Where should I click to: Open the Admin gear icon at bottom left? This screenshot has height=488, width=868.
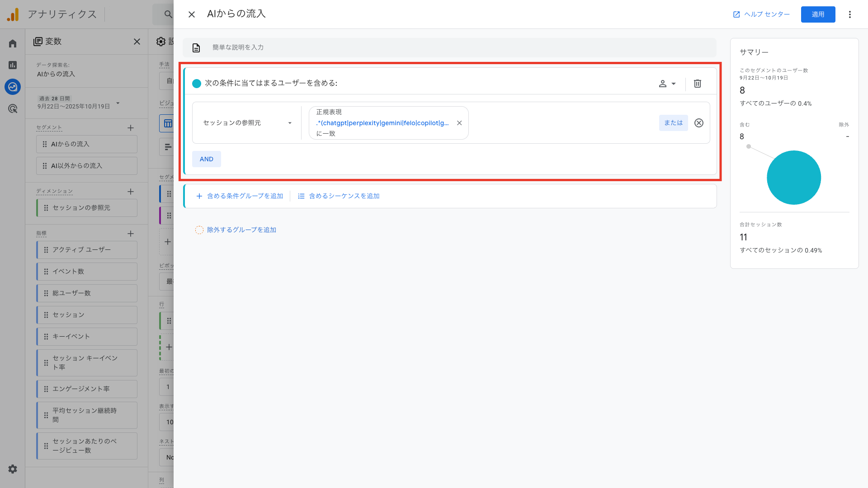pos(12,469)
